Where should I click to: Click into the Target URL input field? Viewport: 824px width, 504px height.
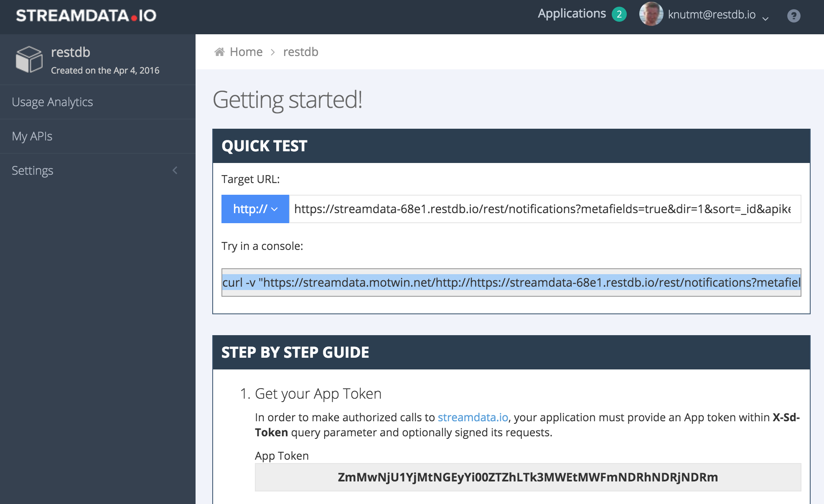tap(545, 209)
